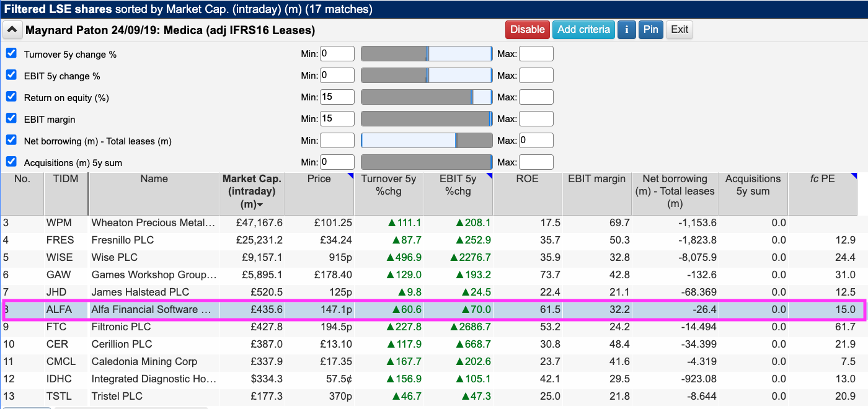This screenshot has height=409, width=868.
Task: Collapse the filter panel with caret button
Action: click(x=12, y=30)
